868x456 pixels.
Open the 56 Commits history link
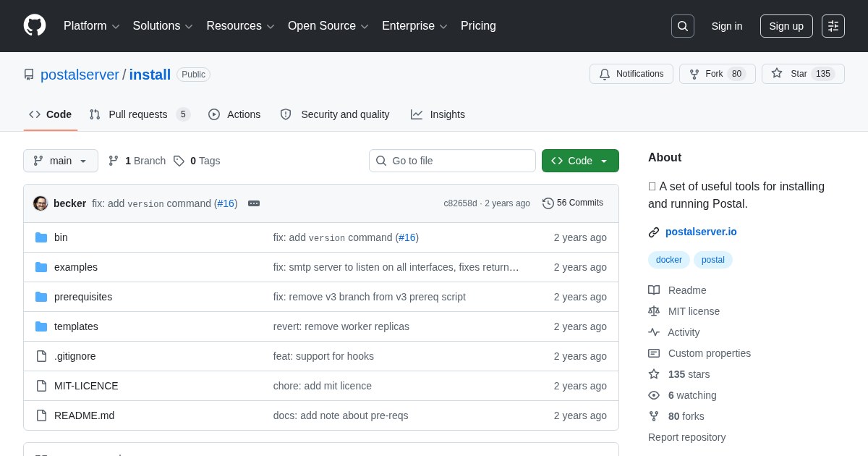573,203
